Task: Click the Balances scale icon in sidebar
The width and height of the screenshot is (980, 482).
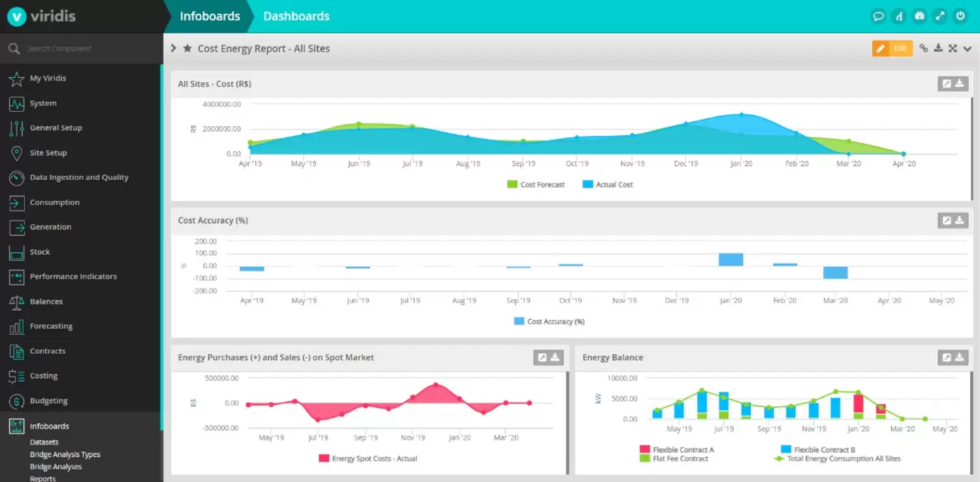Action: coord(17,301)
